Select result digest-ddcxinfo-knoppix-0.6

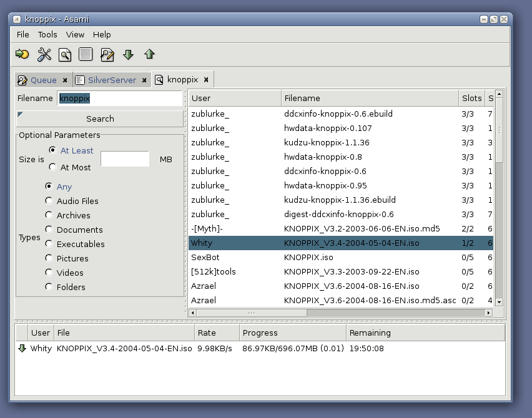(x=341, y=214)
